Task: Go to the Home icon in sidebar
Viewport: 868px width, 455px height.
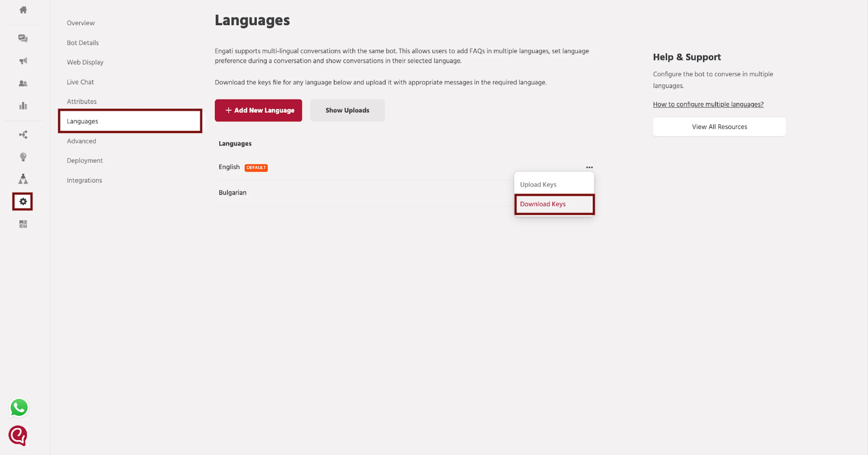Action: [x=23, y=10]
